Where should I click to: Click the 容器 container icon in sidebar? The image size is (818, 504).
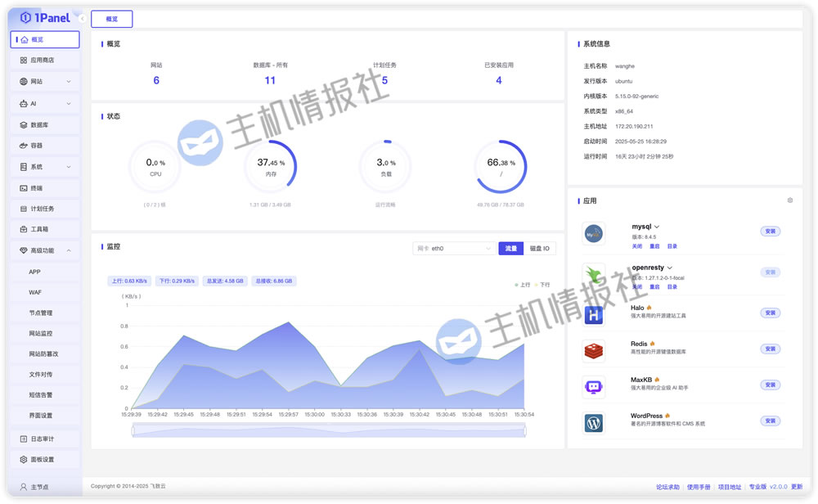click(24, 146)
